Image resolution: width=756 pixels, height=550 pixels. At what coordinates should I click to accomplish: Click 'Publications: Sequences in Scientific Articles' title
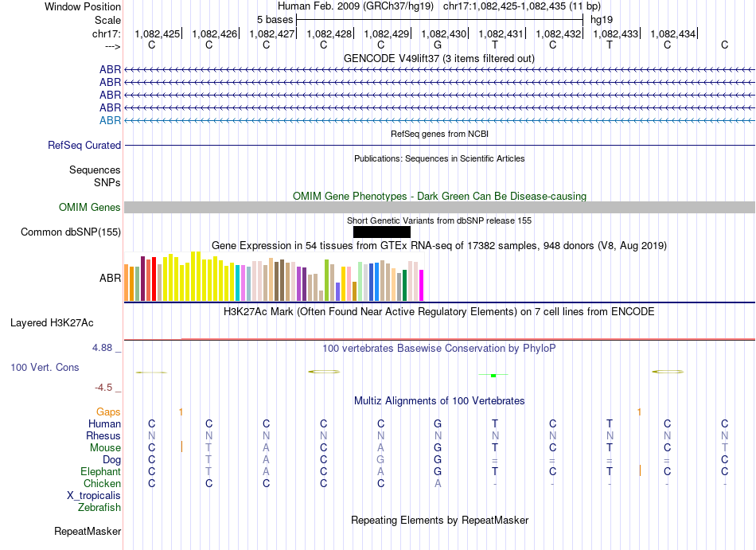click(x=439, y=158)
